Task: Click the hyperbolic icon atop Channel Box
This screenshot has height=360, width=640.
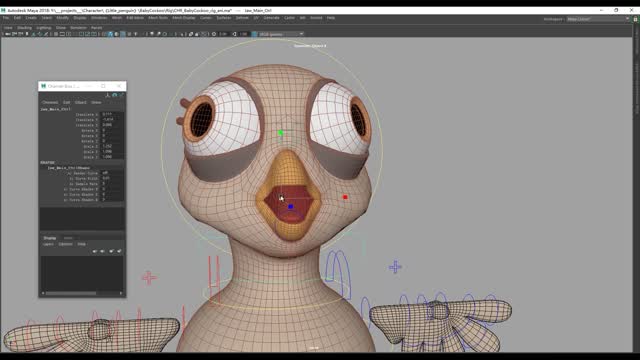Action: [x=121, y=95]
